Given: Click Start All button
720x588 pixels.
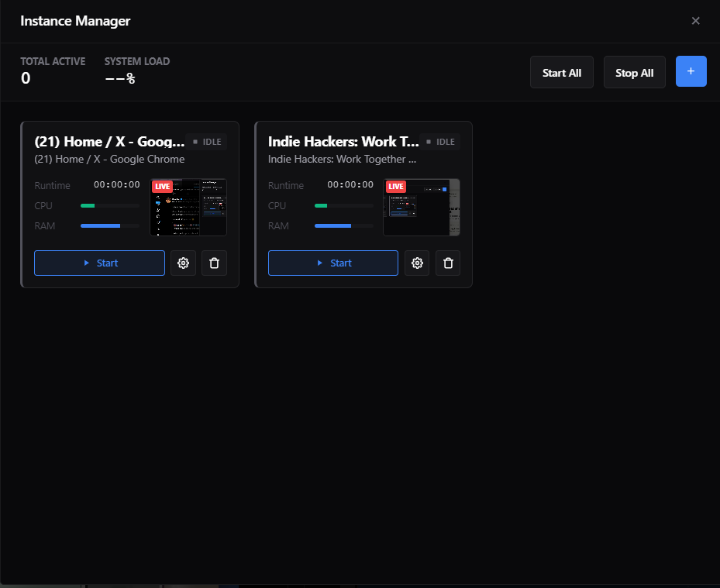Looking at the screenshot, I should tap(562, 73).
